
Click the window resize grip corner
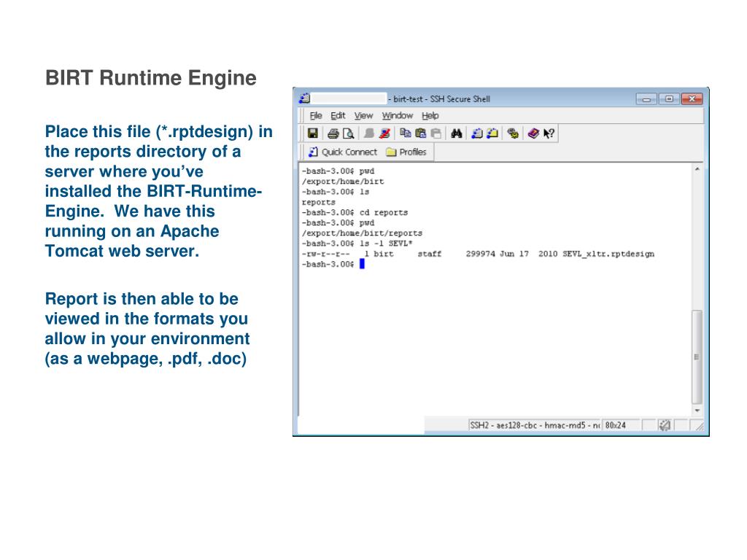pos(699,425)
